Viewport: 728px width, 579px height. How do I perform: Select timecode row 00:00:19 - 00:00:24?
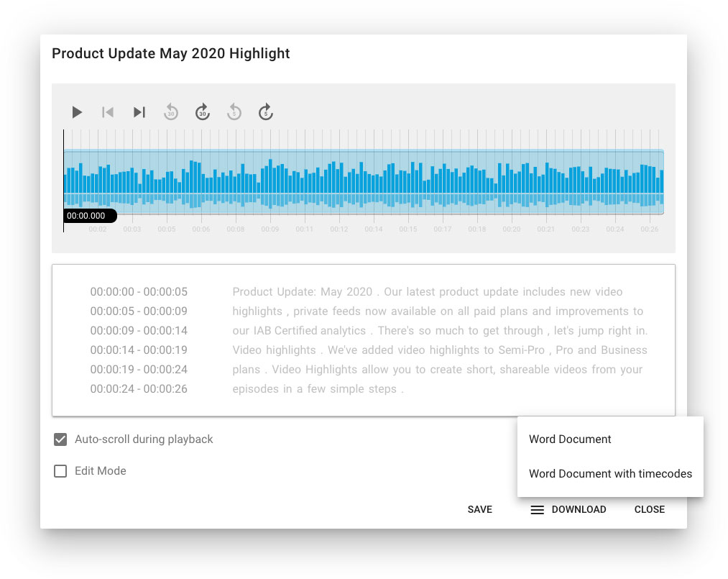click(x=139, y=370)
